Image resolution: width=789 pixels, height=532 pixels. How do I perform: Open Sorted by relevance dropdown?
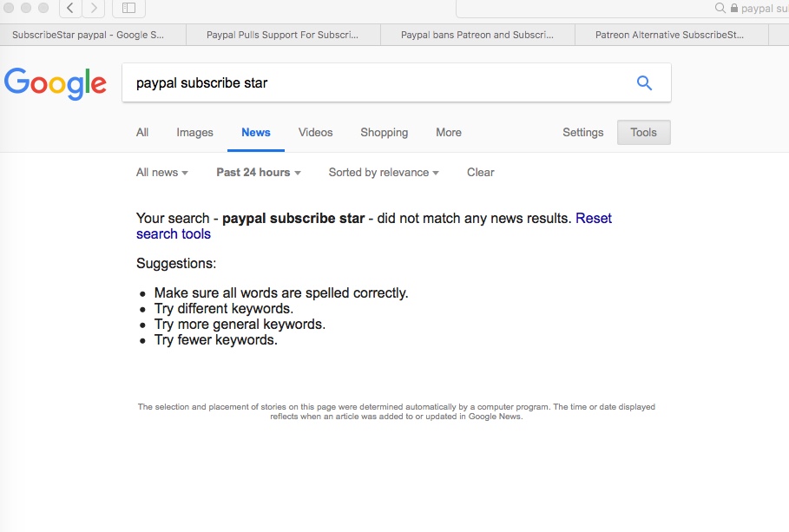coord(383,173)
